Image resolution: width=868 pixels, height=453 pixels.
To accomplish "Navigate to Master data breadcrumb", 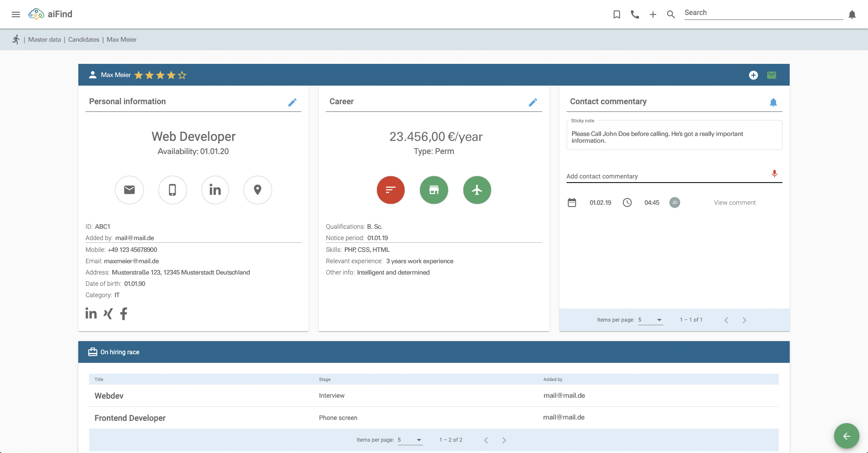I will pyautogui.click(x=44, y=39).
